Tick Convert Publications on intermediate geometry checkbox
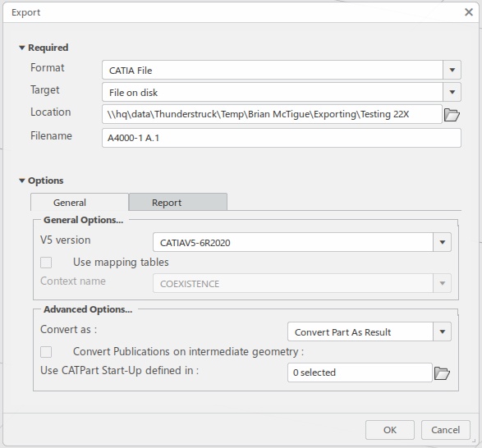Screen dimensions: 482x448 point(46,352)
